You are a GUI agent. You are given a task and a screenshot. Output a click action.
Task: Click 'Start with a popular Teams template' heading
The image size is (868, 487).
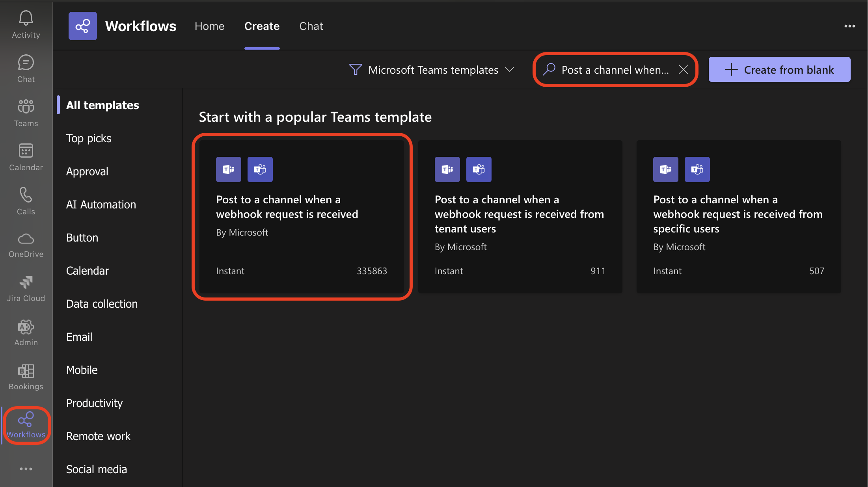[315, 117]
